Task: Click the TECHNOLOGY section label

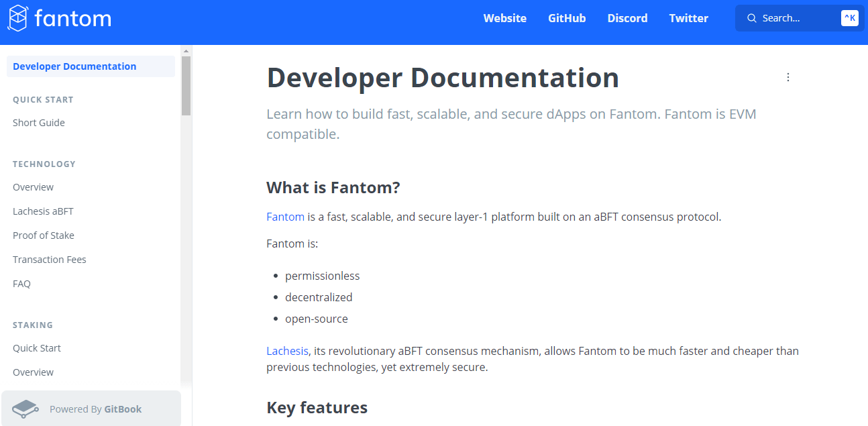Action: pyautogui.click(x=44, y=164)
